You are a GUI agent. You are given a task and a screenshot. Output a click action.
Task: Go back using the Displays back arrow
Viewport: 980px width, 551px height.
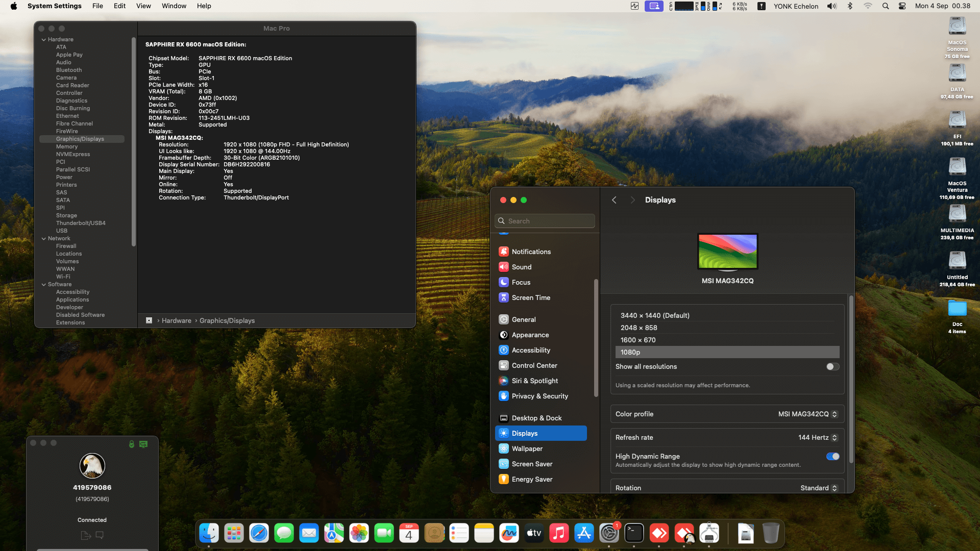pyautogui.click(x=614, y=200)
